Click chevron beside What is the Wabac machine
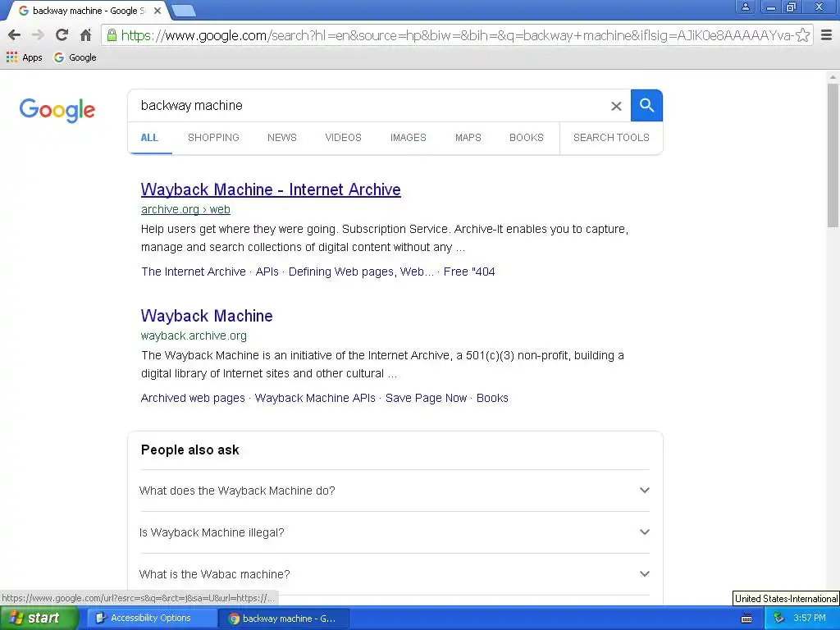The width and height of the screenshot is (840, 630). pos(645,573)
